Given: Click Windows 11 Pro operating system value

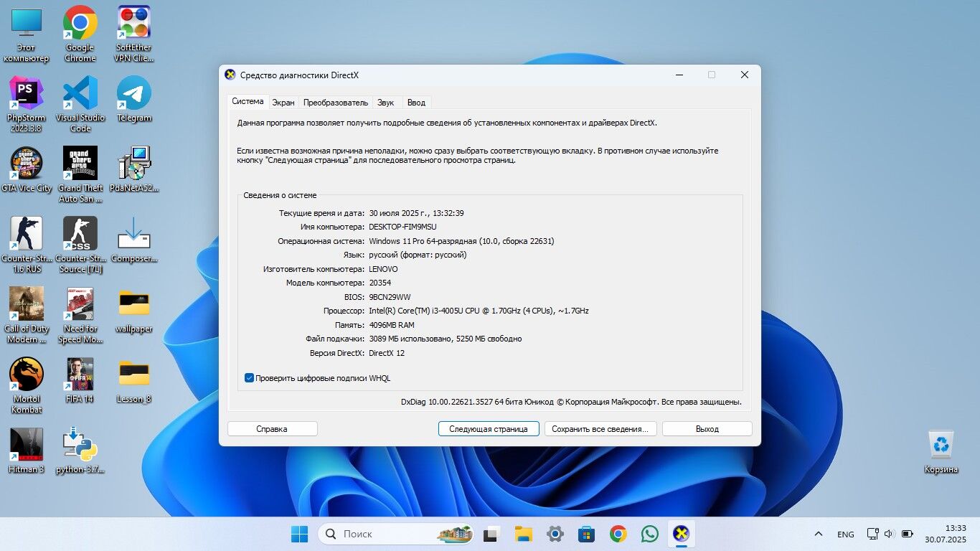Looking at the screenshot, I should (461, 241).
